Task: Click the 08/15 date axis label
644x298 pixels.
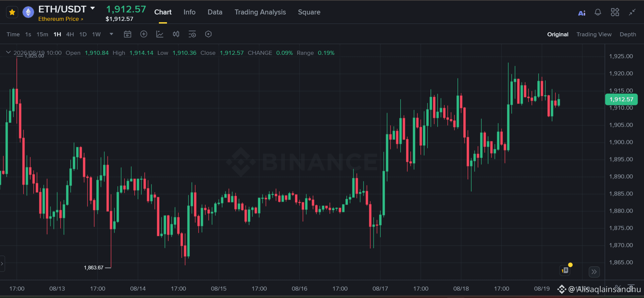Action: pos(219,289)
